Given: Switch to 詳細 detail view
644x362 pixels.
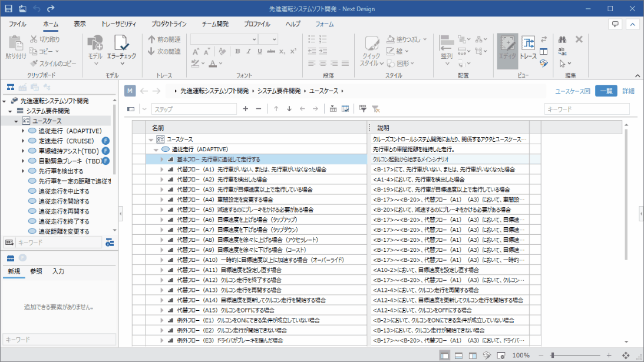Looking at the screenshot, I should coord(629,91).
